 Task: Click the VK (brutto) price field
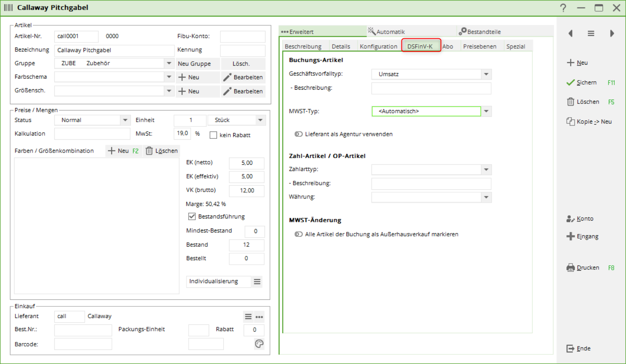point(247,191)
